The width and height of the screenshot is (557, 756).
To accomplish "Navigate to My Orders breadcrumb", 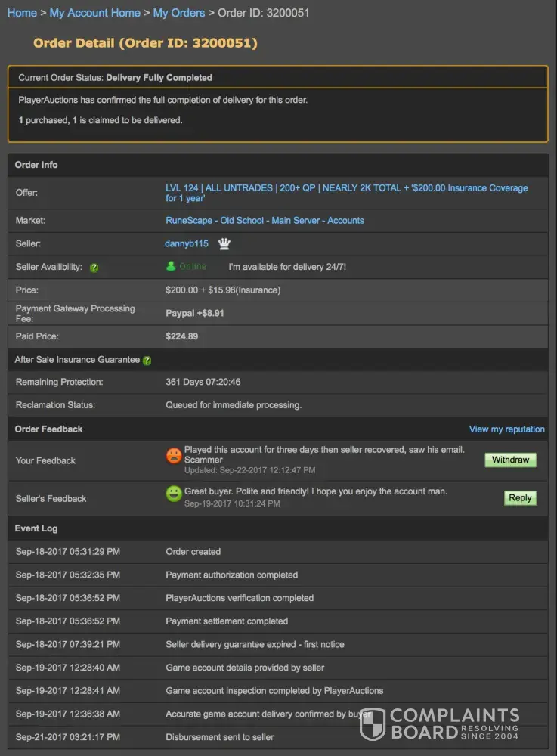I will click(179, 13).
